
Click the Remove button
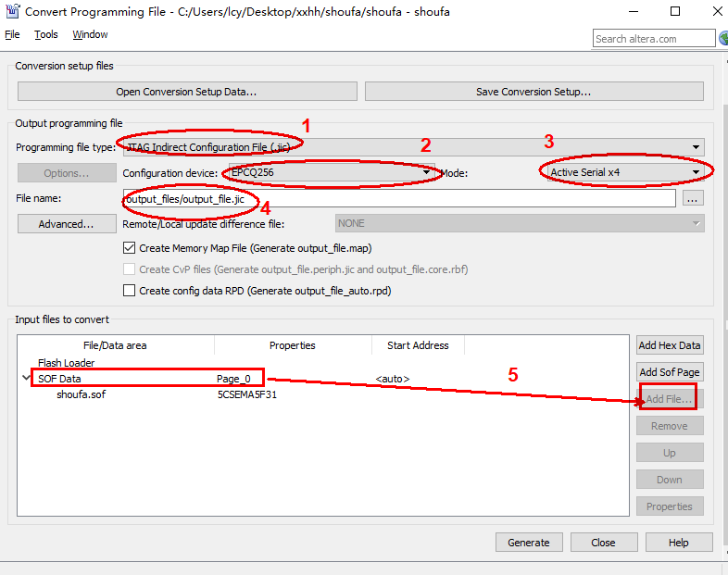[670, 426]
